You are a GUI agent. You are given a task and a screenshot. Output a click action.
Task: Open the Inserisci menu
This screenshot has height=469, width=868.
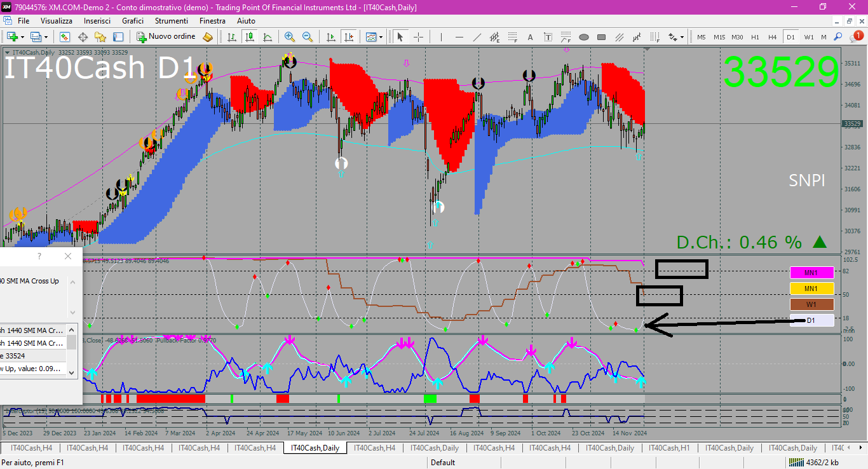(97, 21)
